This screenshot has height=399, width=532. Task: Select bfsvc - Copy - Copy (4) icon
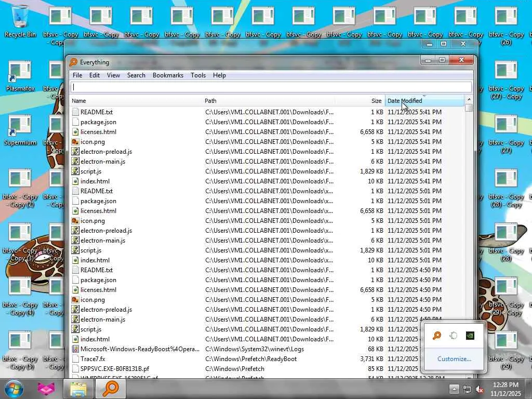(x=20, y=296)
